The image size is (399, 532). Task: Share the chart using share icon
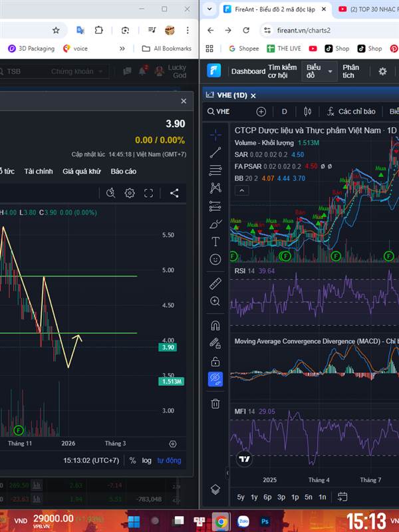click(174, 193)
